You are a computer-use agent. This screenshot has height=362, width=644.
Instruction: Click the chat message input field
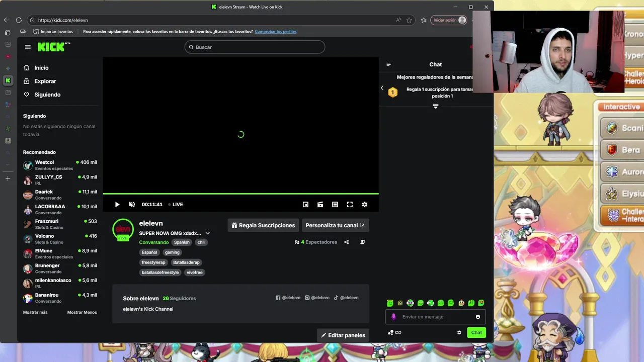pos(436,317)
